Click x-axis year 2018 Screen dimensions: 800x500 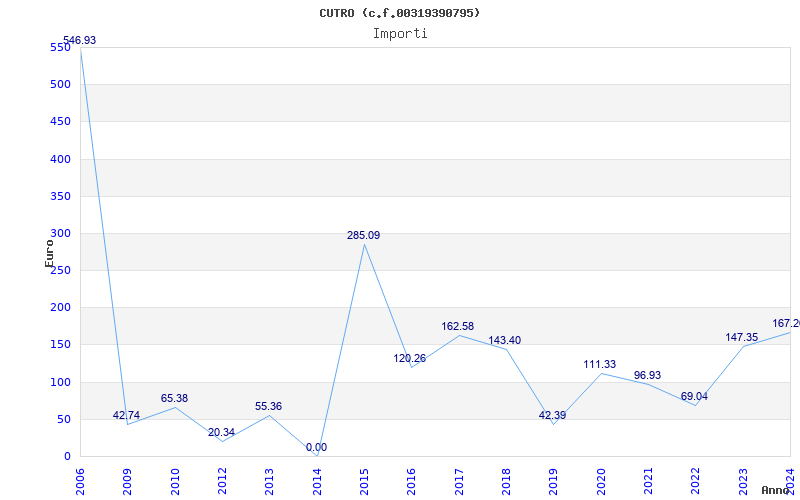pyautogui.click(x=506, y=482)
